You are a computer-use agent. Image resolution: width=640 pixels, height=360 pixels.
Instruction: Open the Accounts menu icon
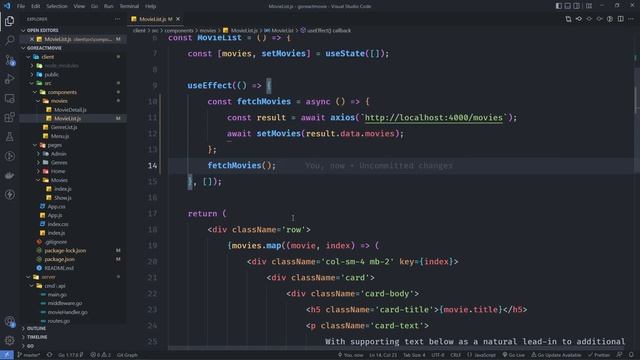click(9, 322)
